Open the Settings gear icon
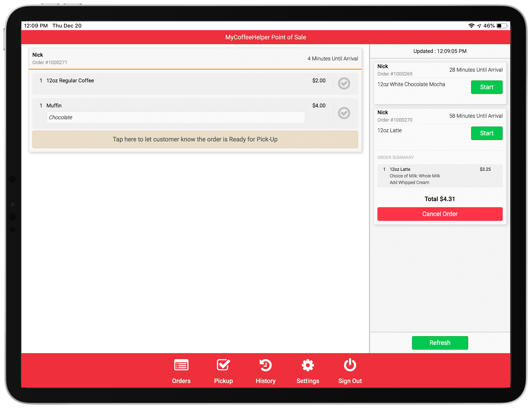The height and width of the screenshot is (409, 532). pyautogui.click(x=308, y=365)
